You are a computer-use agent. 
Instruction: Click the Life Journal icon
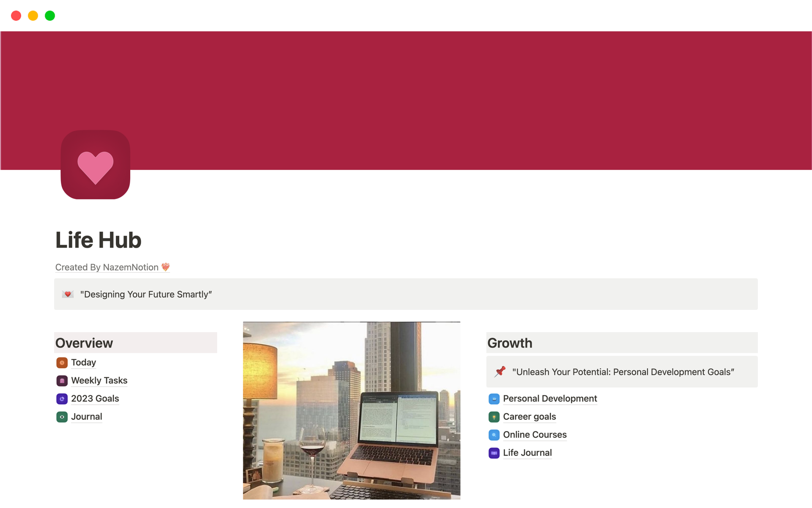coord(494,453)
